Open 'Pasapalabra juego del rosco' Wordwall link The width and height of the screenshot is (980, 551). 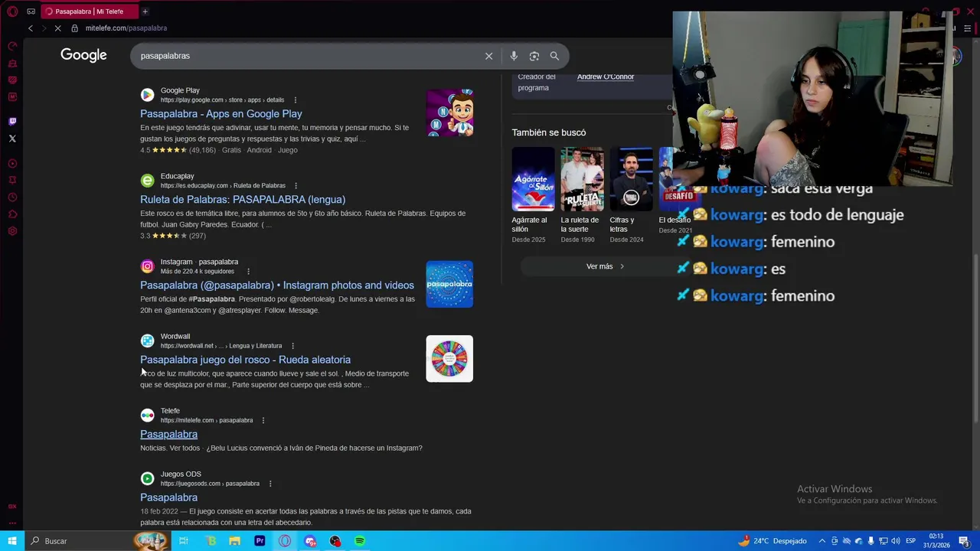click(x=245, y=360)
